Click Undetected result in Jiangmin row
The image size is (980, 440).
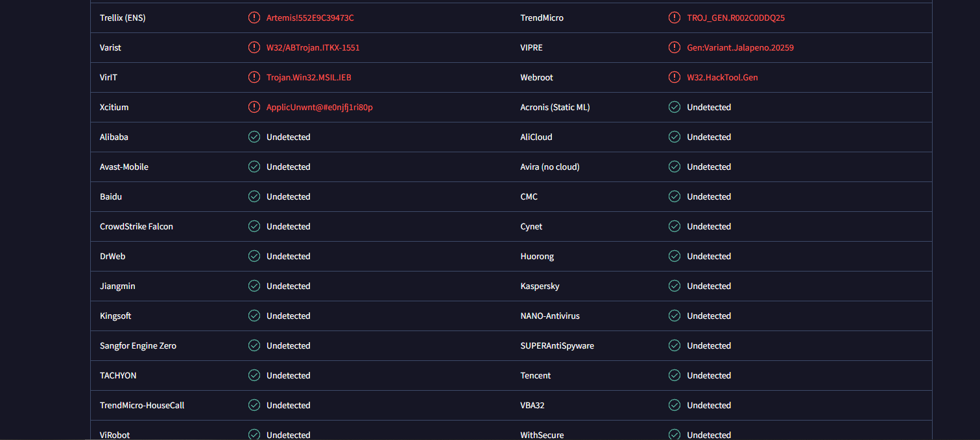coord(289,286)
